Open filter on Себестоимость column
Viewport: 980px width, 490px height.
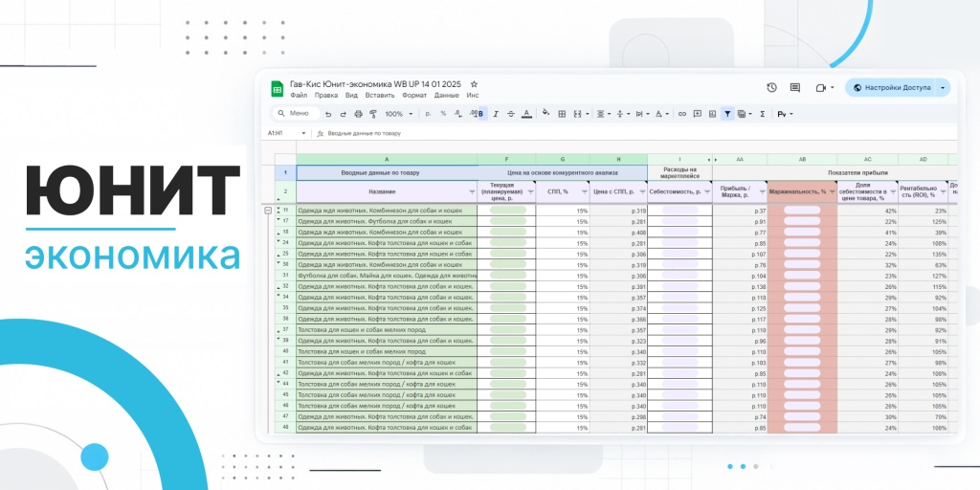tap(706, 191)
